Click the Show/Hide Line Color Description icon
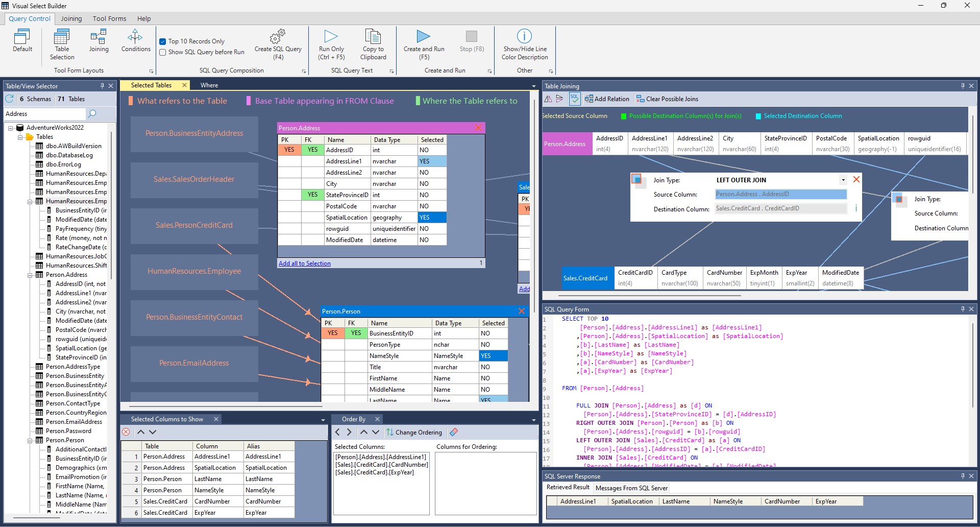This screenshot has height=527, width=980. tap(524, 36)
